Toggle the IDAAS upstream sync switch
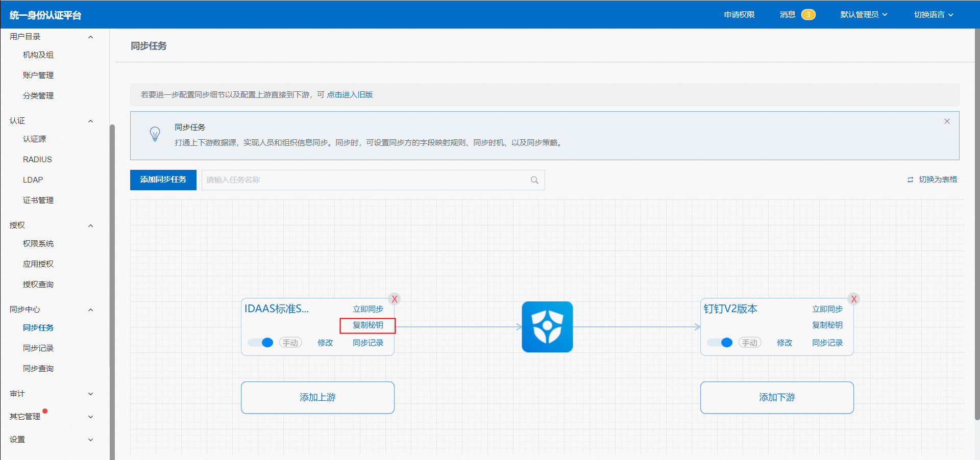This screenshot has width=980, height=460. pos(261,343)
